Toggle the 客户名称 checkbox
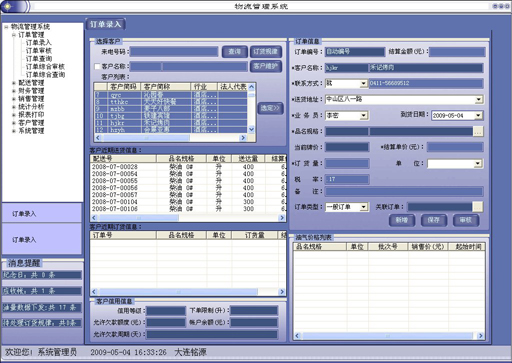512x363 pixels. tap(97, 67)
